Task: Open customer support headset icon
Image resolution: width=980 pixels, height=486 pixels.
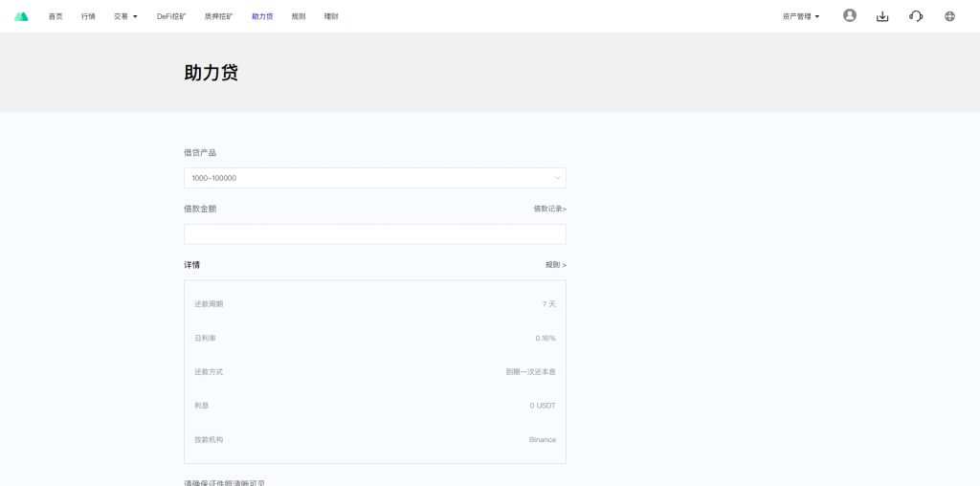Action: (916, 16)
